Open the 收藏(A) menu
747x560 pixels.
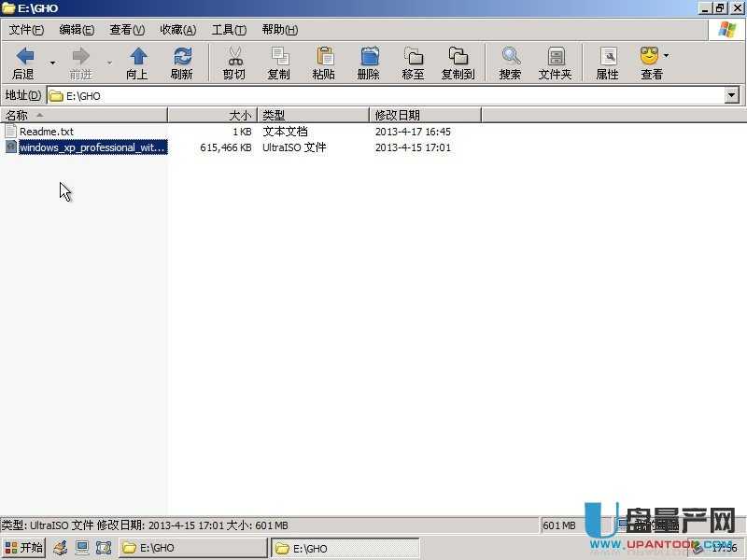point(177,30)
